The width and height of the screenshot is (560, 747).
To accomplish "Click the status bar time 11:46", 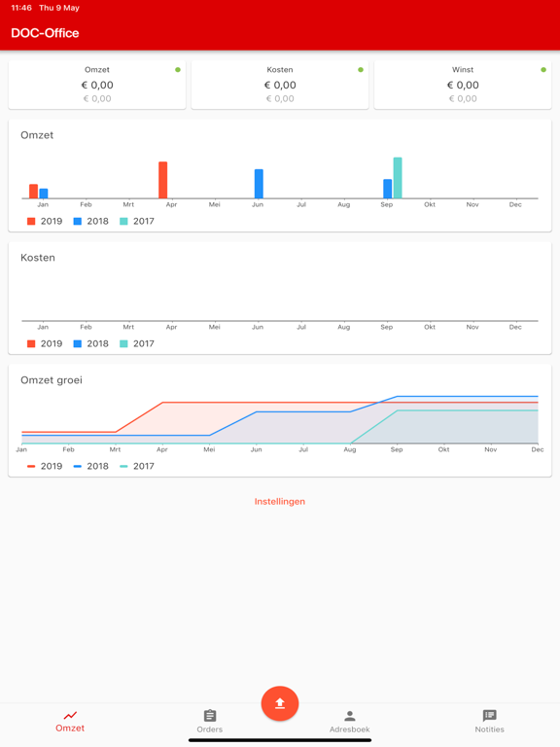I will pyautogui.click(x=21, y=8).
